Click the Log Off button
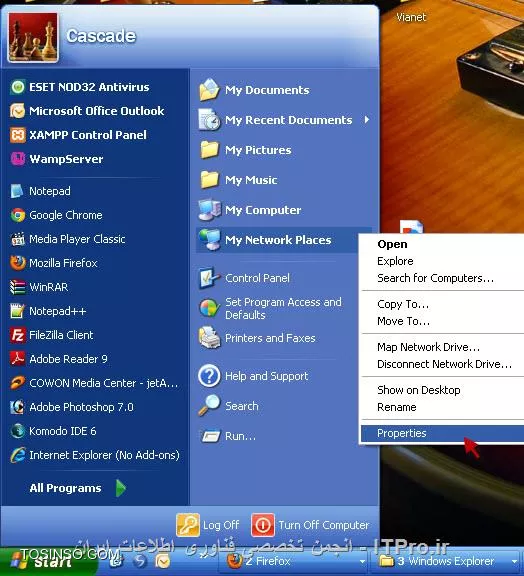Image resolution: width=524 pixels, height=576 pixels. (x=208, y=525)
